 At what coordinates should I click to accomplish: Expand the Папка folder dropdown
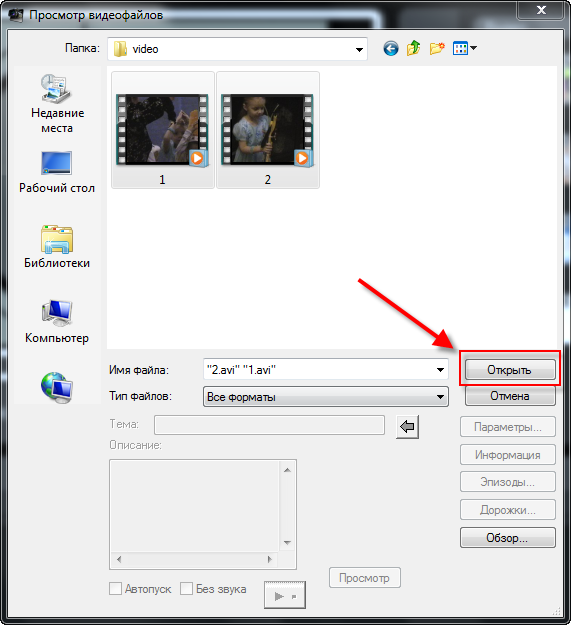click(x=359, y=49)
